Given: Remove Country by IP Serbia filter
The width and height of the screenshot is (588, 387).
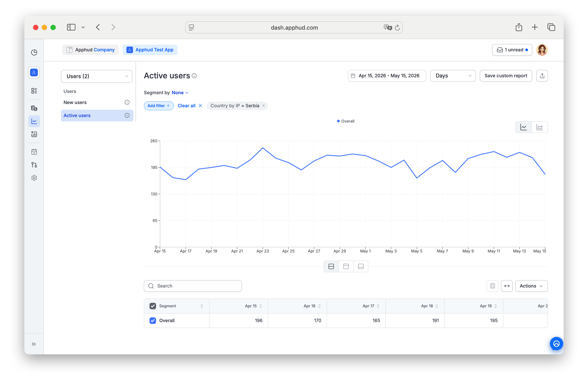Looking at the screenshot, I should (264, 106).
